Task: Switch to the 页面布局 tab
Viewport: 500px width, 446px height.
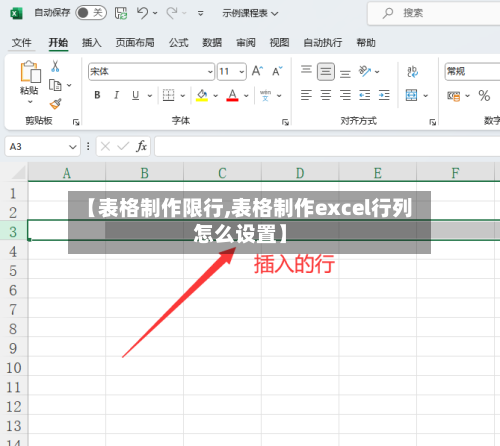Action: click(x=135, y=43)
